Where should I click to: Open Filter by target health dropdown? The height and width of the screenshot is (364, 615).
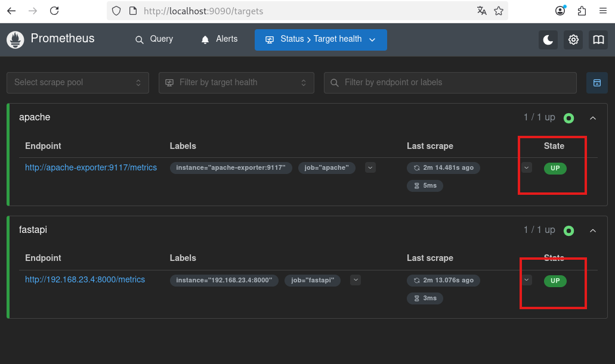point(236,83)
